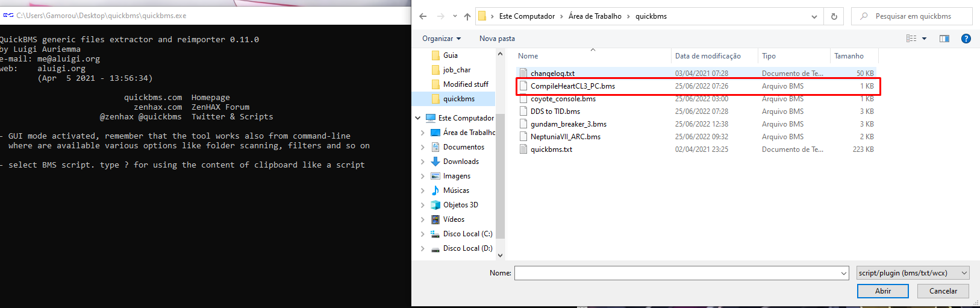Select gundam_breaker_3.bms file
Image resolution: width=980 pixels, height=308 pixels.
(x=697, y=124)
